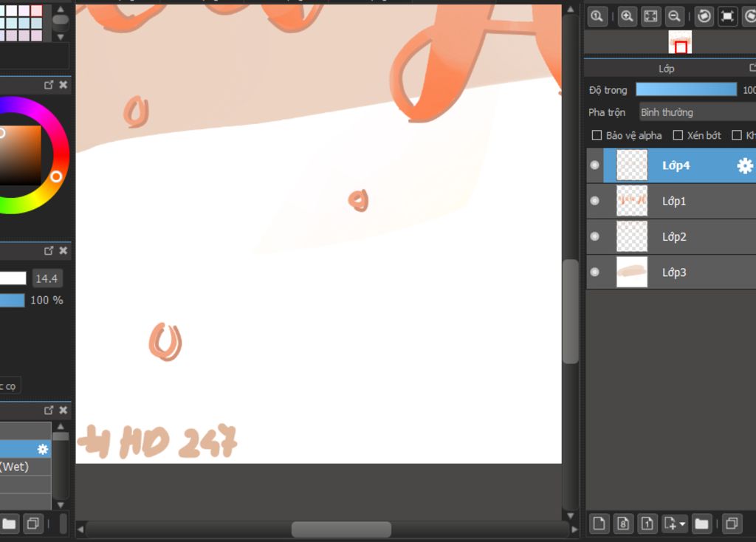Click the brush list scroll down arrow
The height and width of the screenshot is (542, 756).
point(61,505)
